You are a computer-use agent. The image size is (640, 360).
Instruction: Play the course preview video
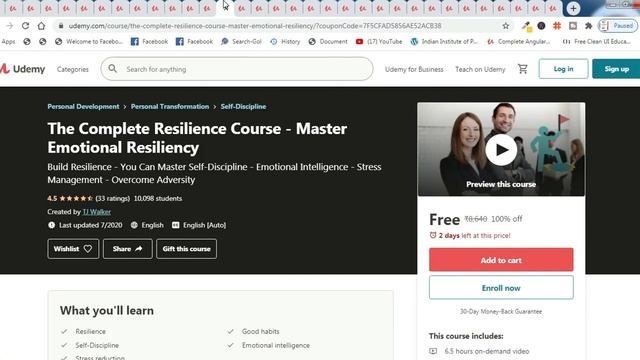(501, 150)
